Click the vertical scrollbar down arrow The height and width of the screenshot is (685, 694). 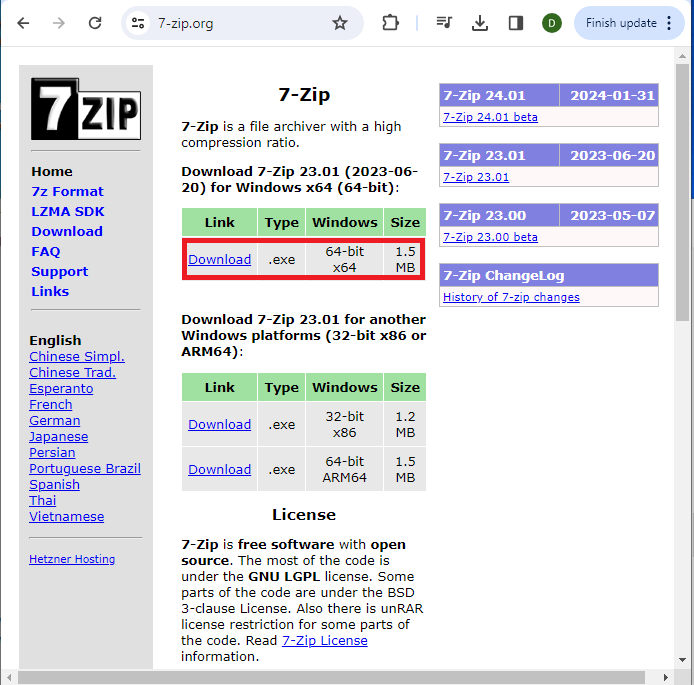click(682, 660)
